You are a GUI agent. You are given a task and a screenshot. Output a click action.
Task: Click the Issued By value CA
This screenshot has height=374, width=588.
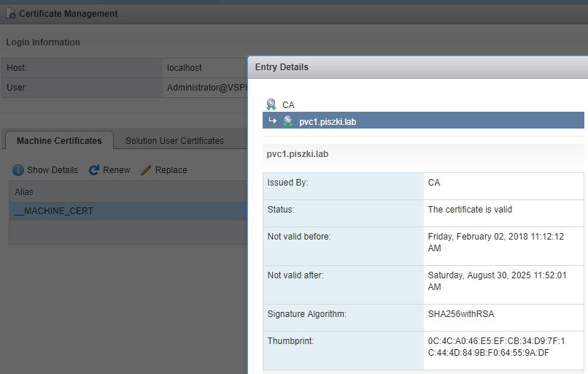[434, 183]
